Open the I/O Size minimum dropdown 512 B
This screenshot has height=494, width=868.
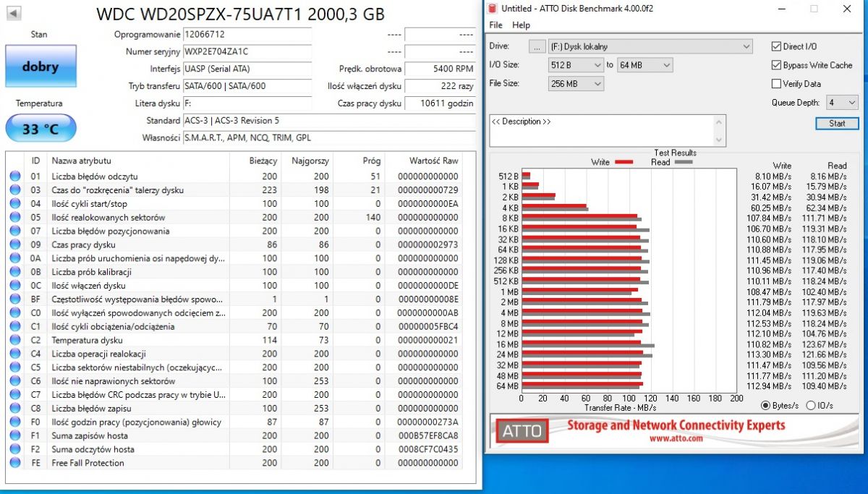coord(576,65)
